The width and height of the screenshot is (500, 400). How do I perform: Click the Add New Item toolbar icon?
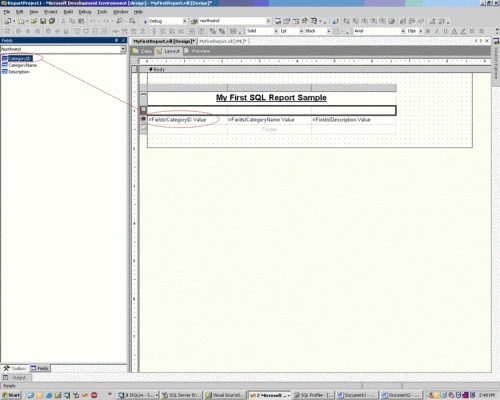click(21, 21)
